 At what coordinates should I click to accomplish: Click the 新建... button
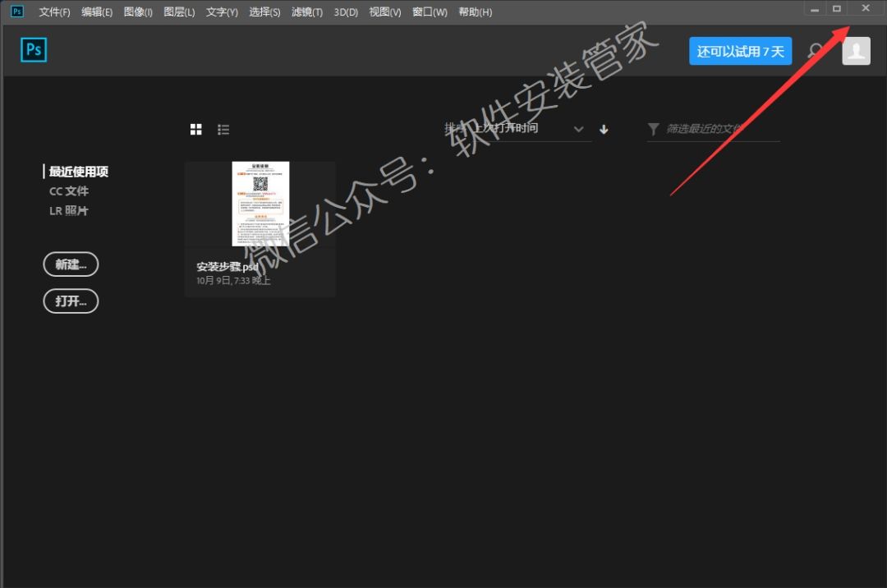pyautogui.click(x=71, y=264)
